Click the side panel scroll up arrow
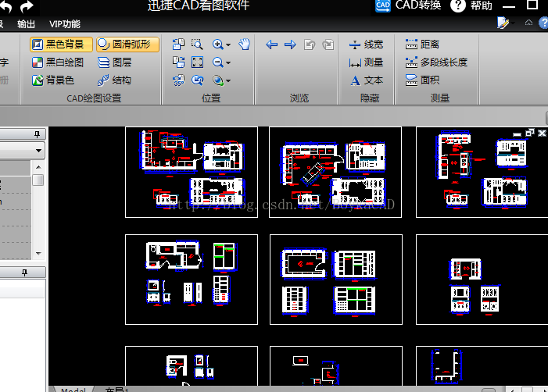Image resolution: width=548 pixels, height=392 pixels. [x=38, y=167]
